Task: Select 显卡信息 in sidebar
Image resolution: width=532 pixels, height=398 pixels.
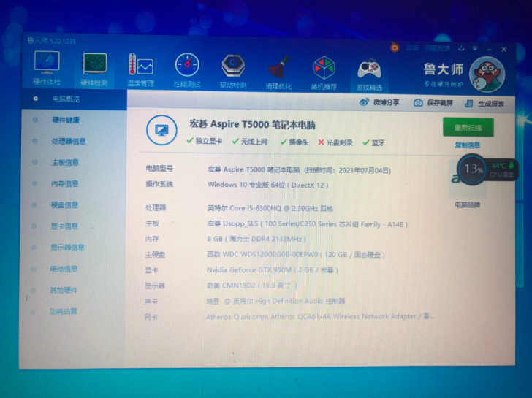Action: point(64,226)
